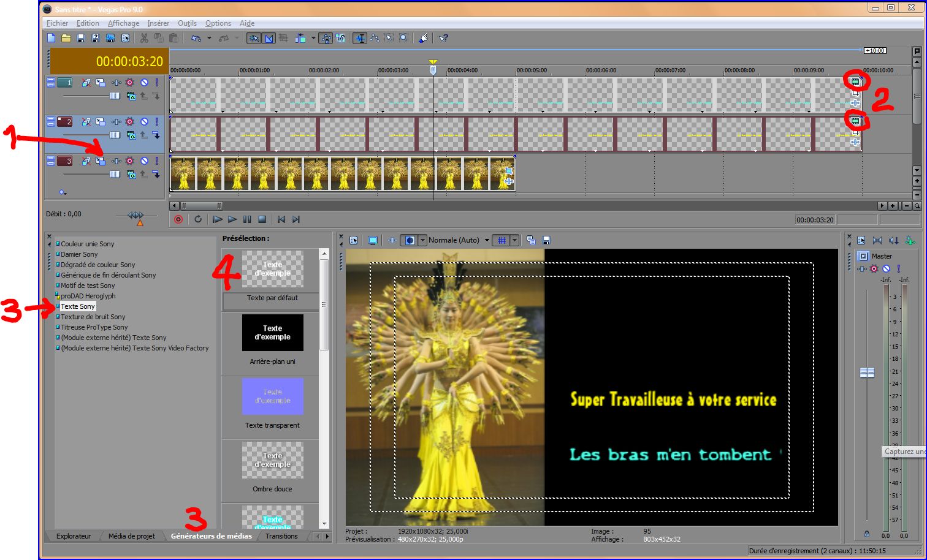
Task: Select Titreuse ProType Sony generator
Action: [94, 327]
